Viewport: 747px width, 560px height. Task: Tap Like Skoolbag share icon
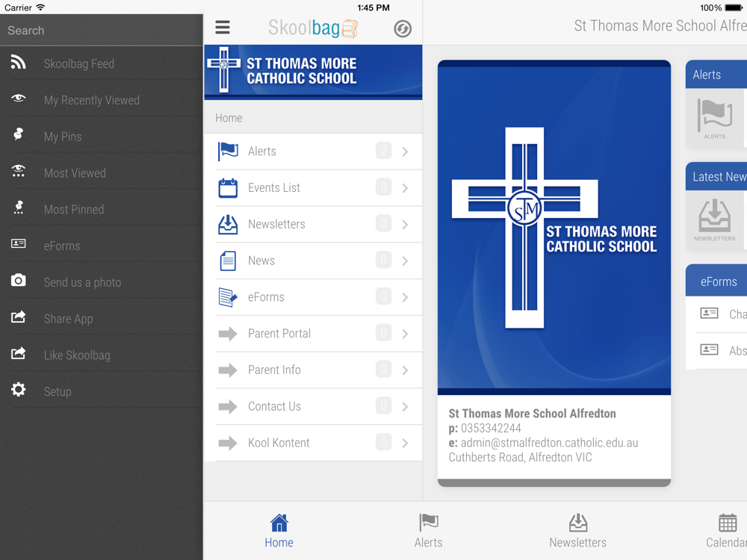pyautogui.click(x=18, y=353)
